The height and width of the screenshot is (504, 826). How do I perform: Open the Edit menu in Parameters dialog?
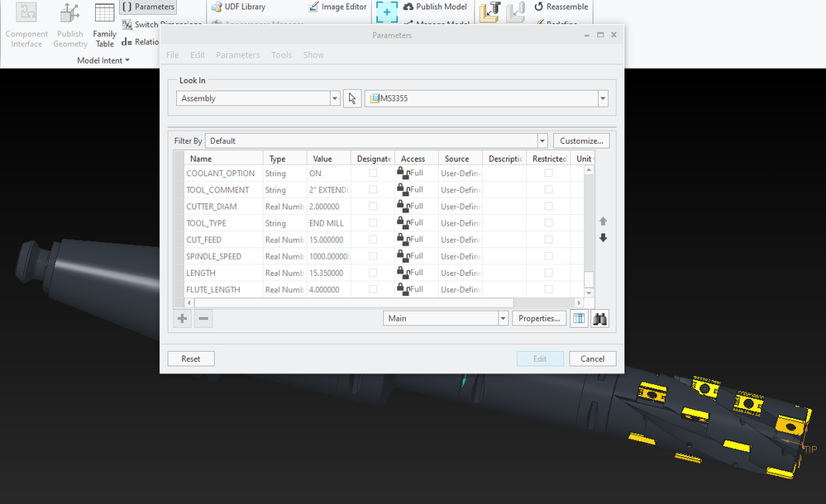point(198,55)
